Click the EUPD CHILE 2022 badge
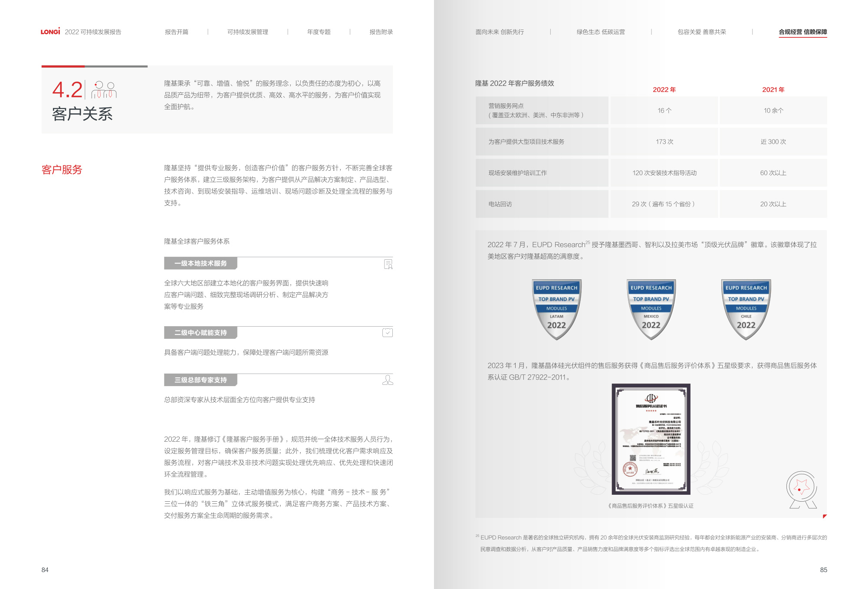Screen dimensions: 868x589 coord(746,309)
